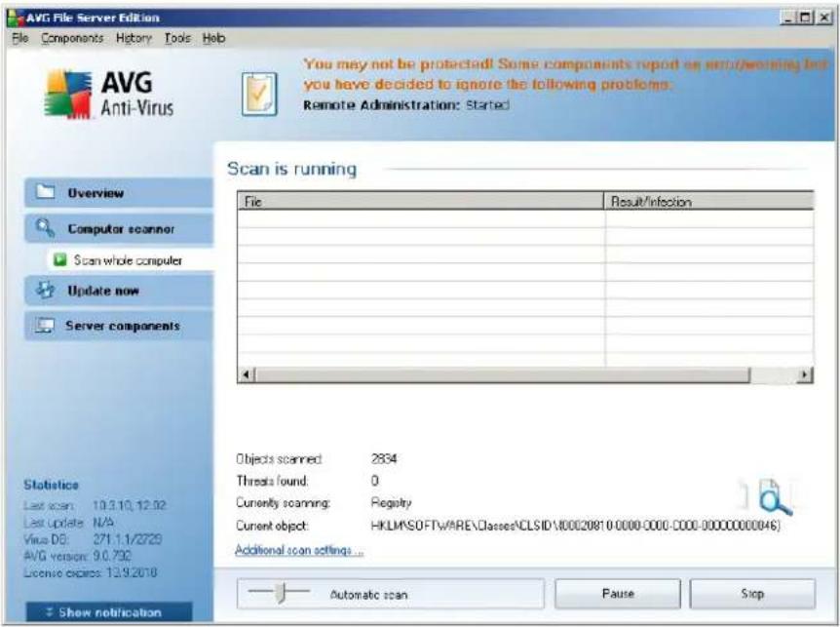Click the Threats found value 0
Viewport: 840px width, 627px height.
375,481
